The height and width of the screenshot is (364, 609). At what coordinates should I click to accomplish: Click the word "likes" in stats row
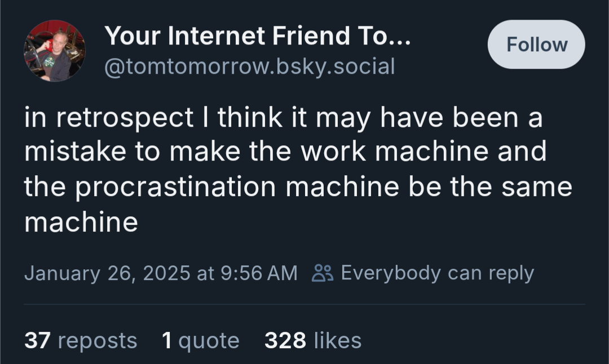[337, 340]
